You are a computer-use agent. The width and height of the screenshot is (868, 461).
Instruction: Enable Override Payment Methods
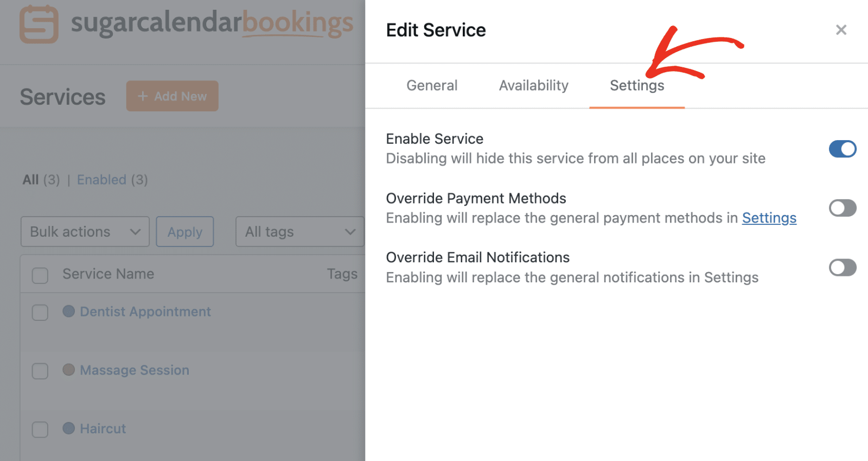(842, 208)
